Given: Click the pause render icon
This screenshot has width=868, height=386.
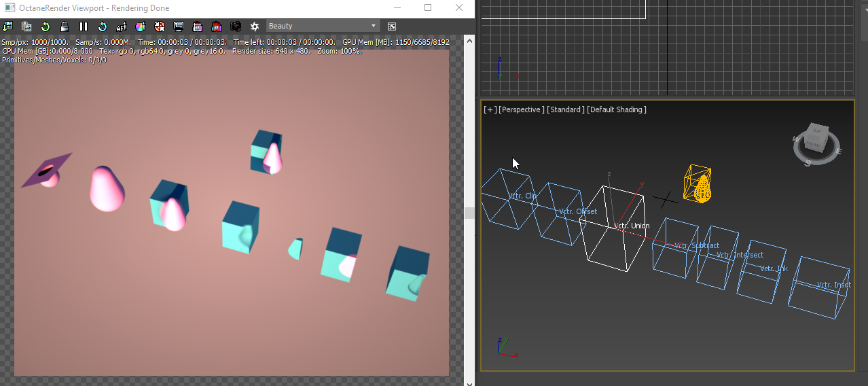Looking at the screenshot, I should point(84,27).
